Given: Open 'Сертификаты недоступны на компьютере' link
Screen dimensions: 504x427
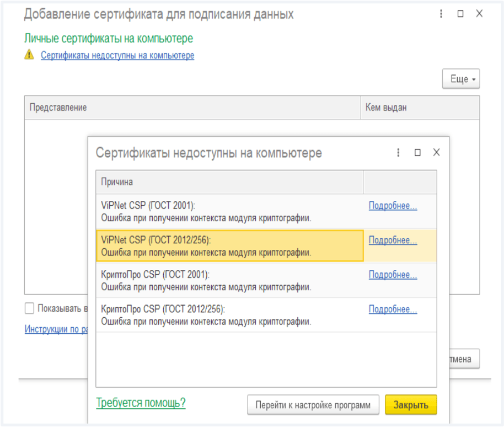Looking at the screenshot, I should tap(117, 55).
